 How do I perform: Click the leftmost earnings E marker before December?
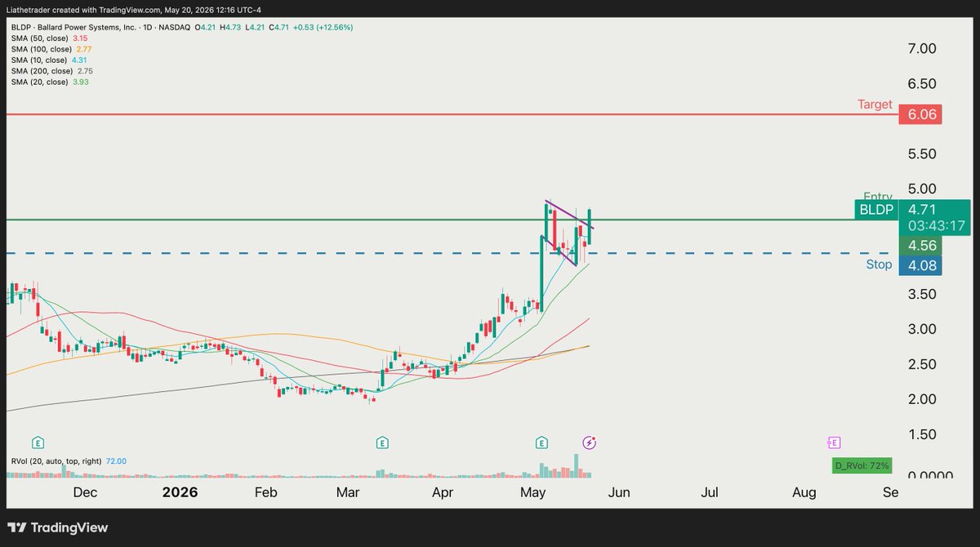point(38,442)
